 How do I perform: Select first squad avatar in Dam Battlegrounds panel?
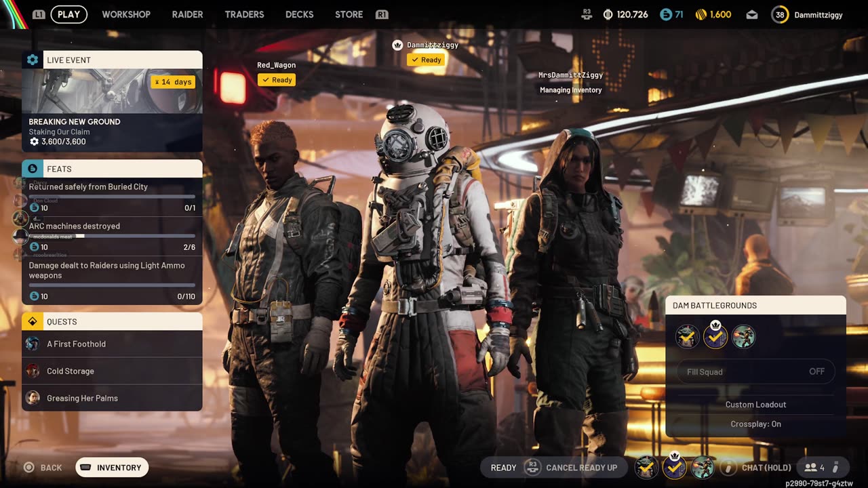point(687,337)
